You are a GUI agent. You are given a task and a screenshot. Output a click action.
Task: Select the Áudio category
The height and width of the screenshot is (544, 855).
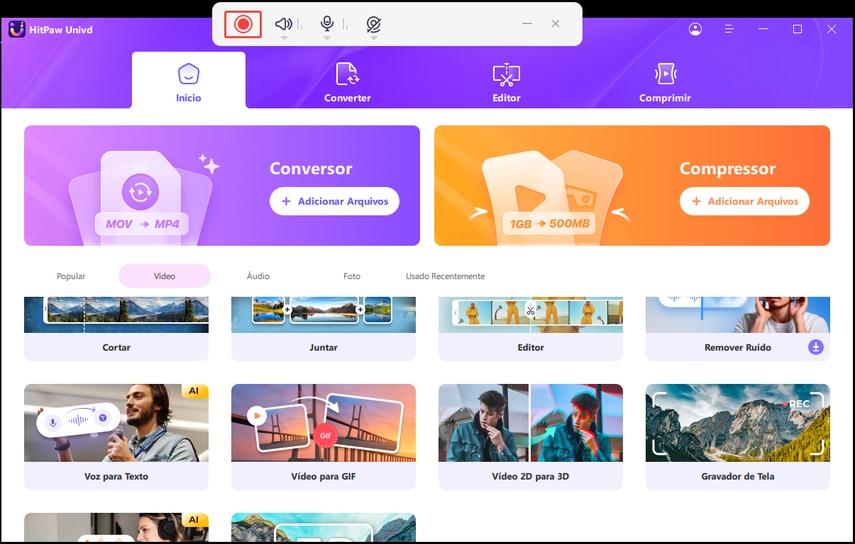tap(258, 276)
